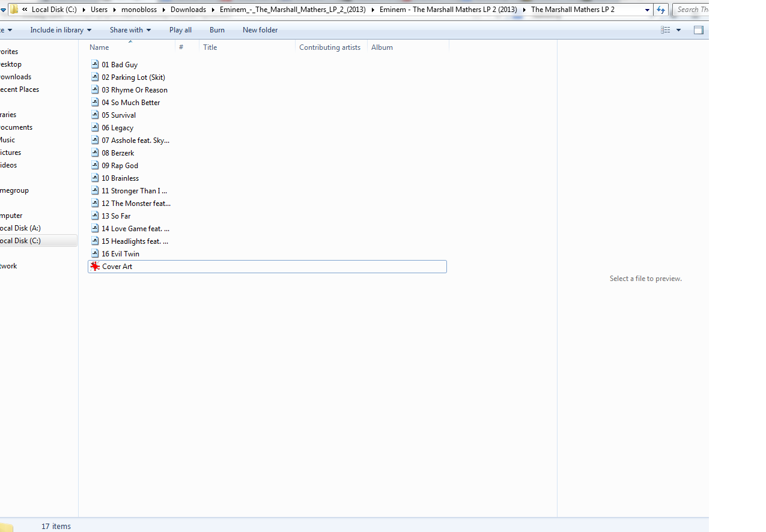Click the Burn toolbar button

(x=217, y=30)
